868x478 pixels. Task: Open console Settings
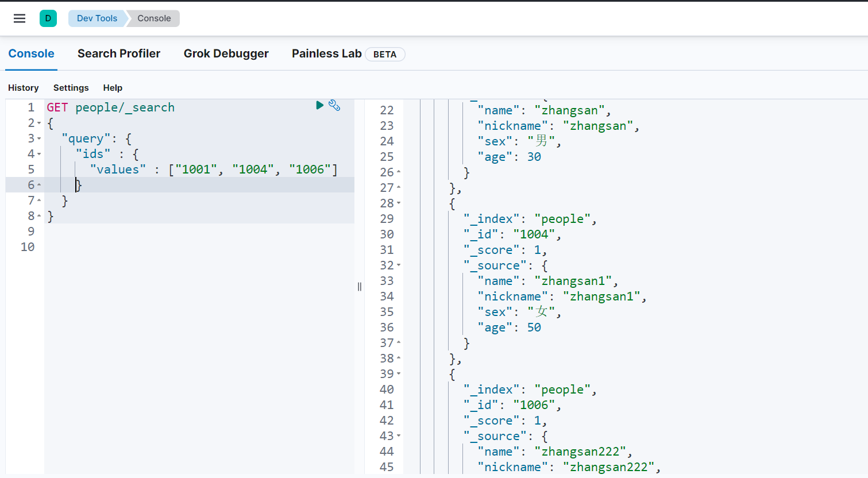coord(71,88)
